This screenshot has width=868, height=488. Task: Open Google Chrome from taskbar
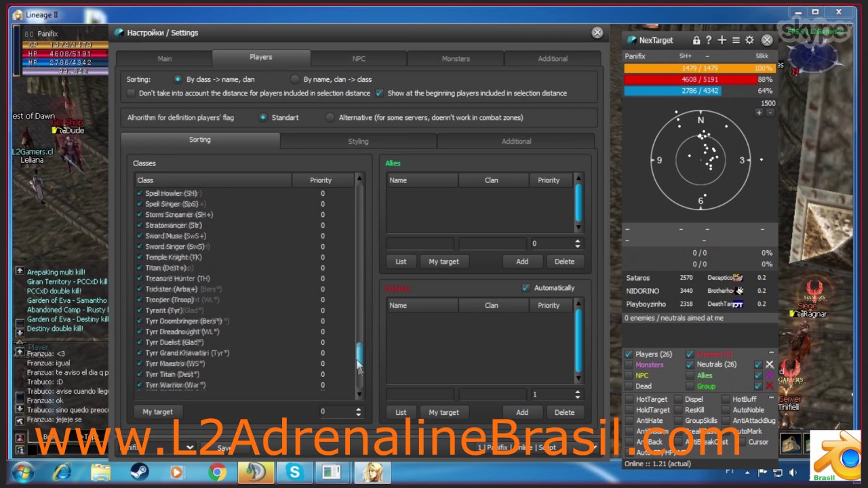point(217,472)
